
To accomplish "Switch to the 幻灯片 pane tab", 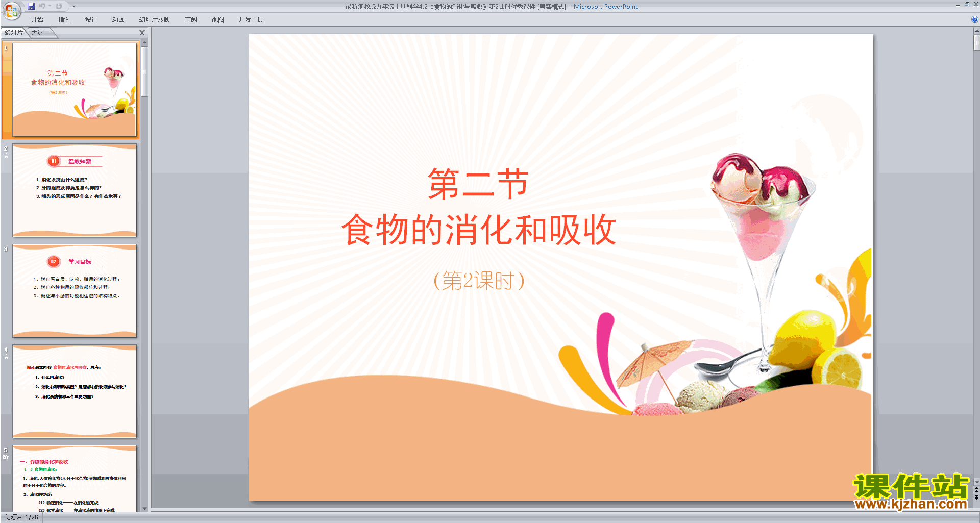I will pos(14,33).
